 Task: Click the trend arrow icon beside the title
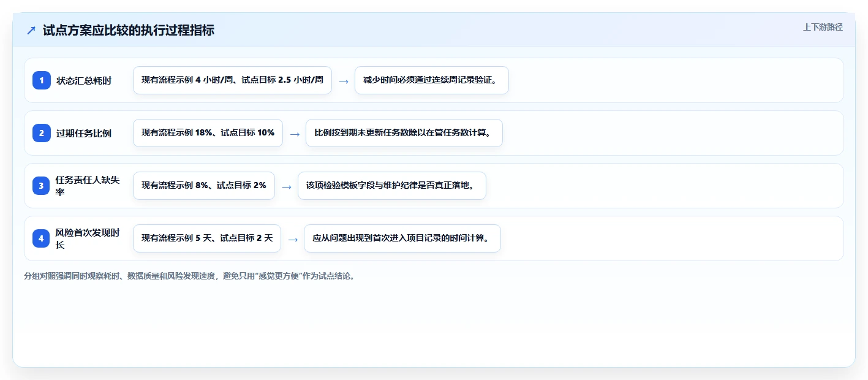pyautogui.click(x=31, y=31)
